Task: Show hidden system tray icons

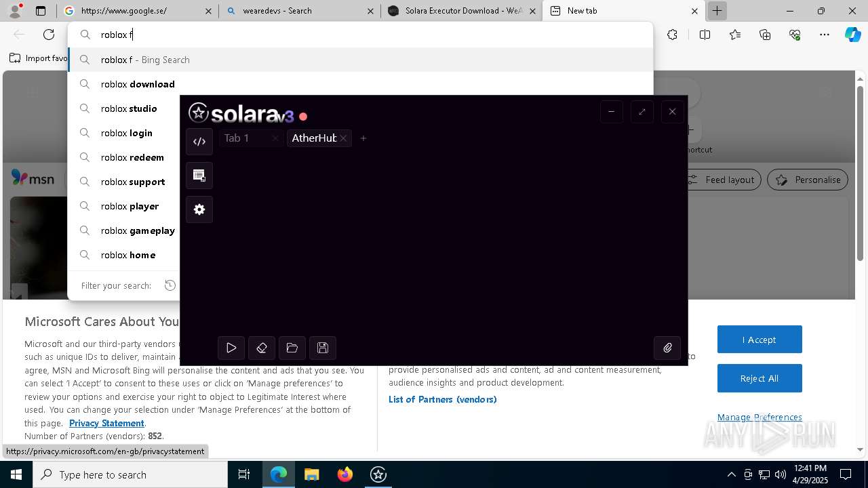Action: pos(731,474)
